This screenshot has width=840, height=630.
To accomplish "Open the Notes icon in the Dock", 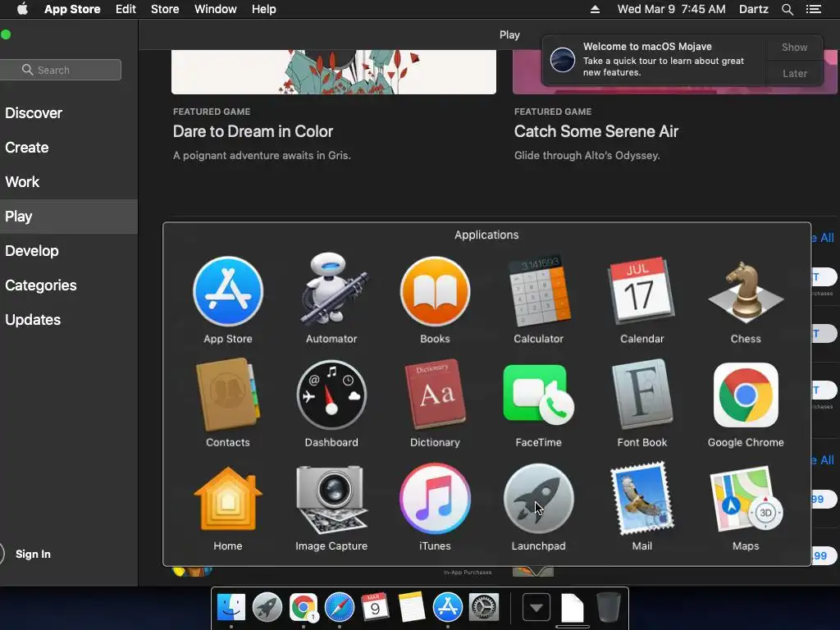I will (x=412, y=607).
